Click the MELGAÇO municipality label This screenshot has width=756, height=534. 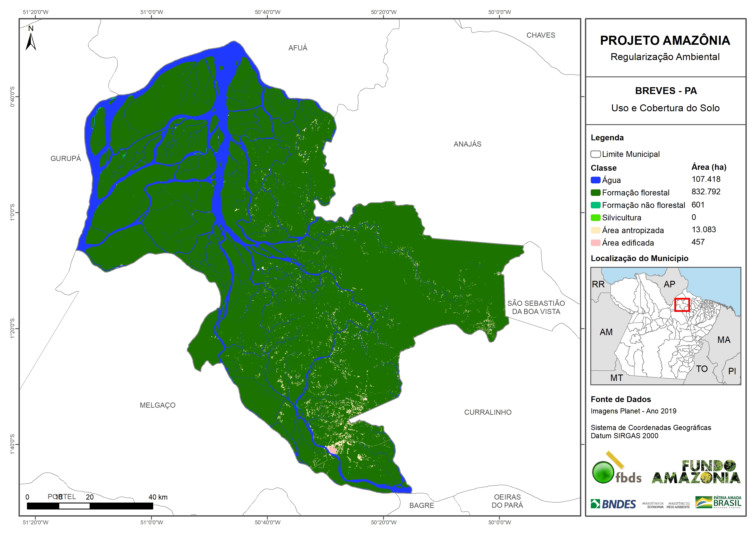(157, 405)
